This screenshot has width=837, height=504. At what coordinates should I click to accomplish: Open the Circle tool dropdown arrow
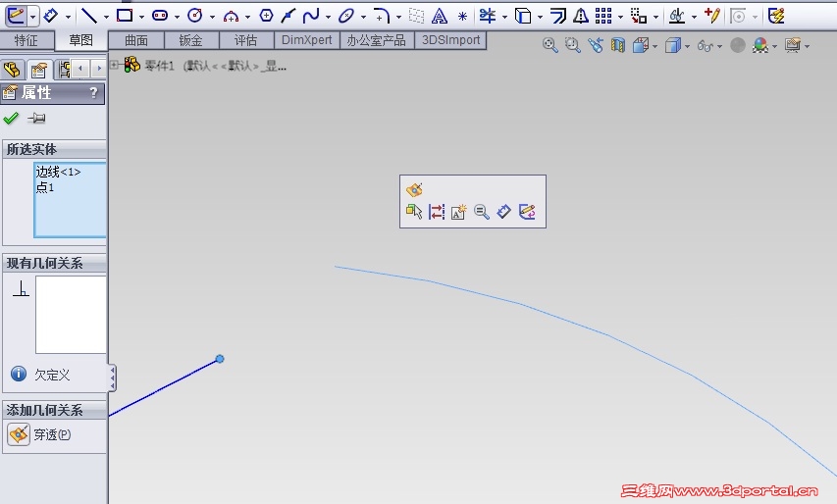point(212,17)
